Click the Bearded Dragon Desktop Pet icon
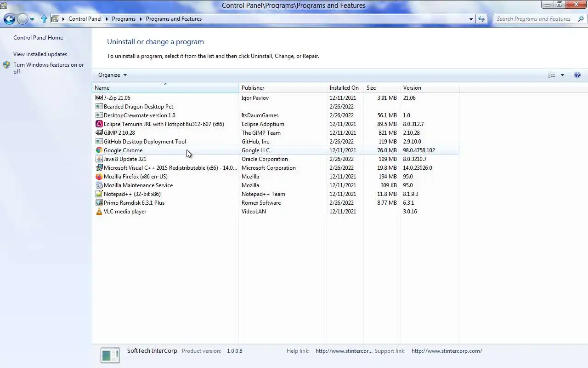 tap(99, 106)
